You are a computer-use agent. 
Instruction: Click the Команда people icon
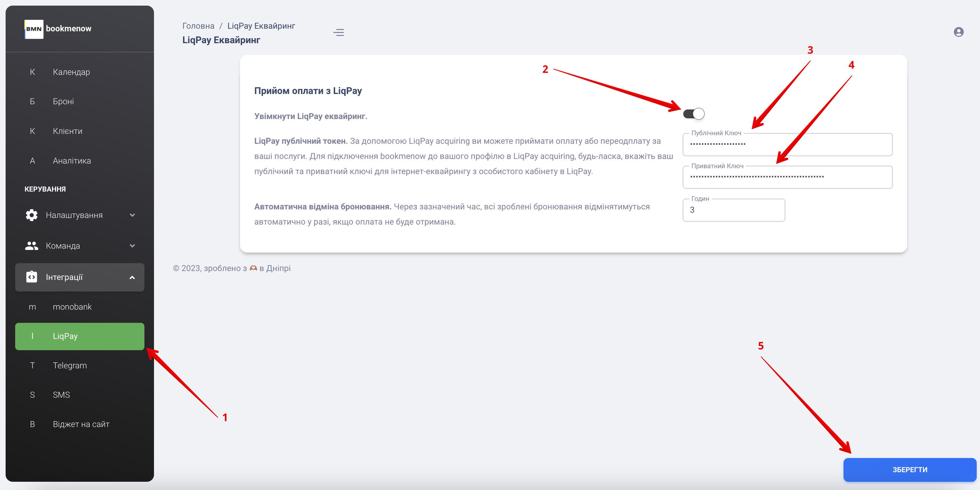(32, 246)
